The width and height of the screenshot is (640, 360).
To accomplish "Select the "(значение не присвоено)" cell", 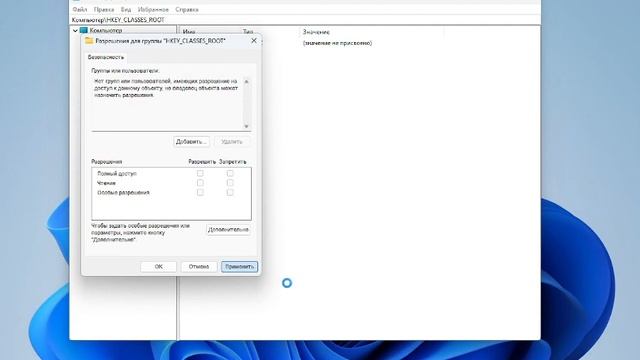I will click(x=337, y=43).
